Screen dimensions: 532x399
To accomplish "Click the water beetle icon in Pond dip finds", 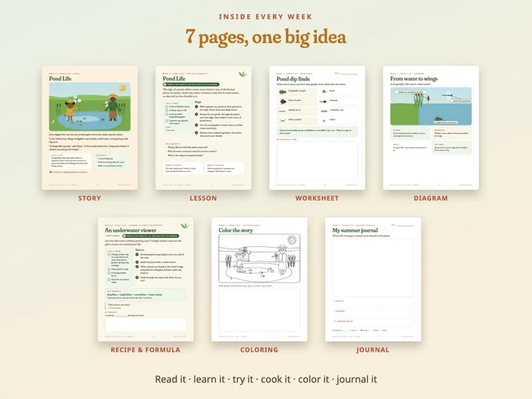I will (283, 101).
